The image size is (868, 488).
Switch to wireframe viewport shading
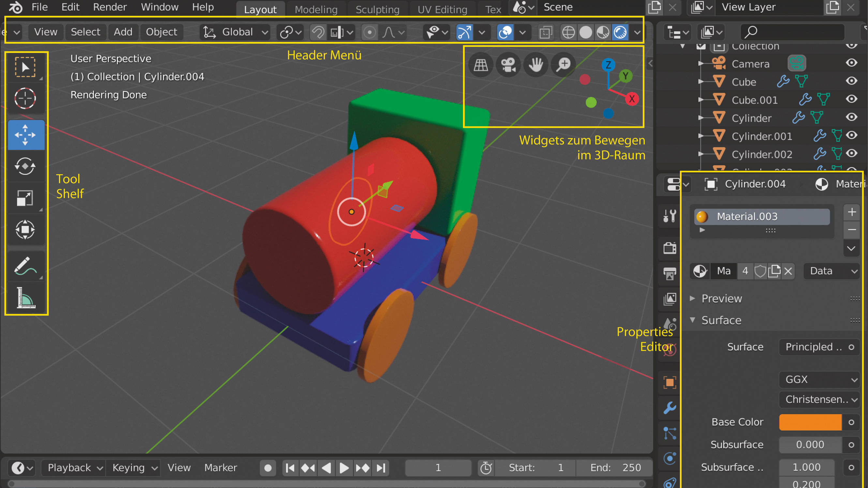[x=568, y=33]
